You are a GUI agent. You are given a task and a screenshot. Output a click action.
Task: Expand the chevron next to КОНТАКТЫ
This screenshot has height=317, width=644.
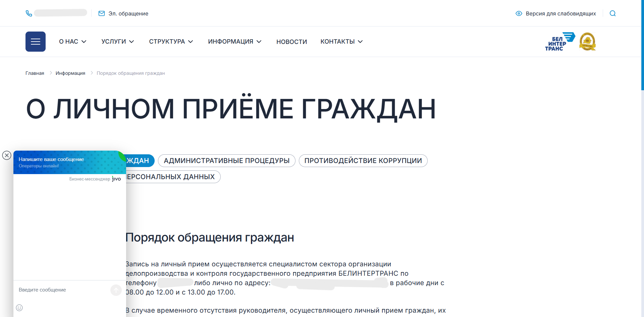tap(360, 42)
